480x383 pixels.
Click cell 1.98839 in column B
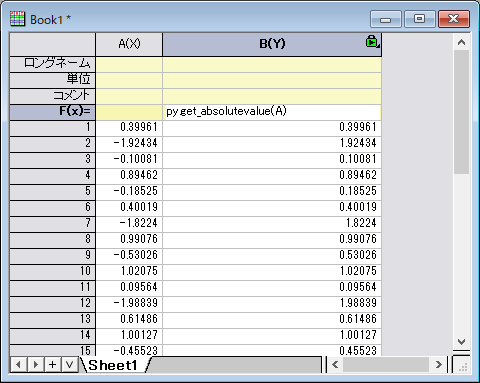pyautogui.click(x=272, y=304)
